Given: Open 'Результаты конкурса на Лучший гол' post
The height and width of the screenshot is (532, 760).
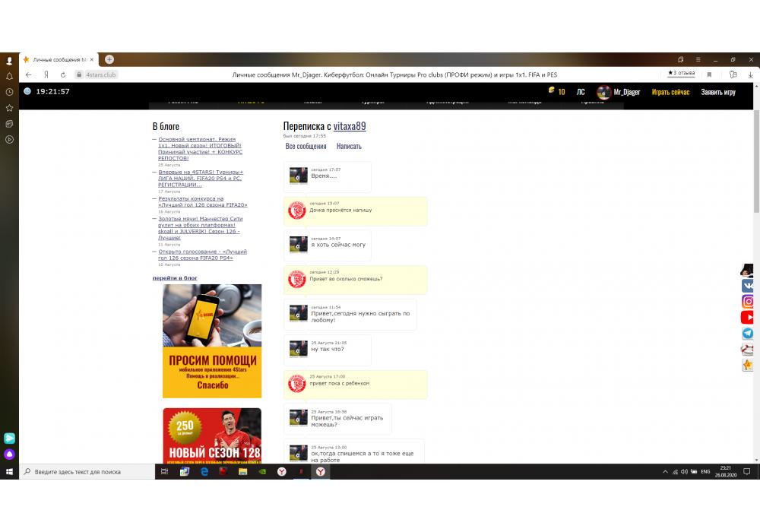Looking at the screenshot, I should coord(203,201).
